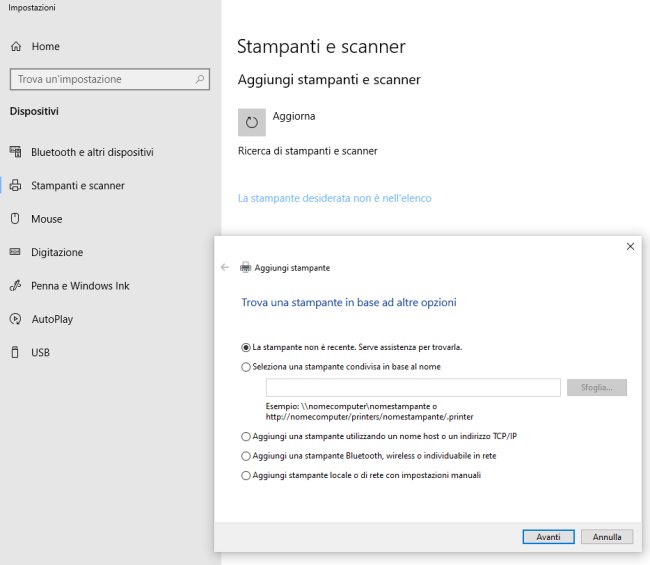Screen dimensions: 650x565
Task: Select Stampanti e scanner in sidebar
Action: tap(78, 186)
